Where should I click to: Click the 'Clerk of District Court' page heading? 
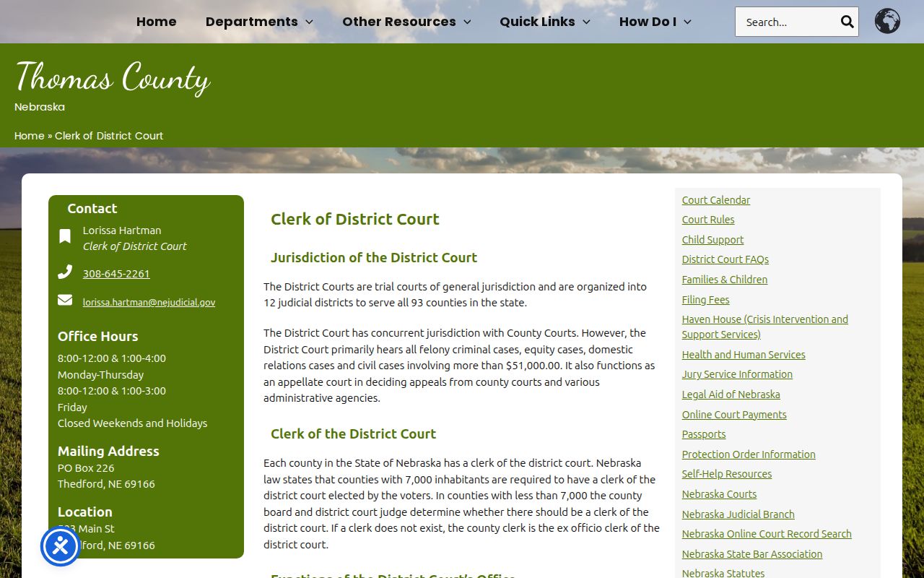[x=355, y=219]
